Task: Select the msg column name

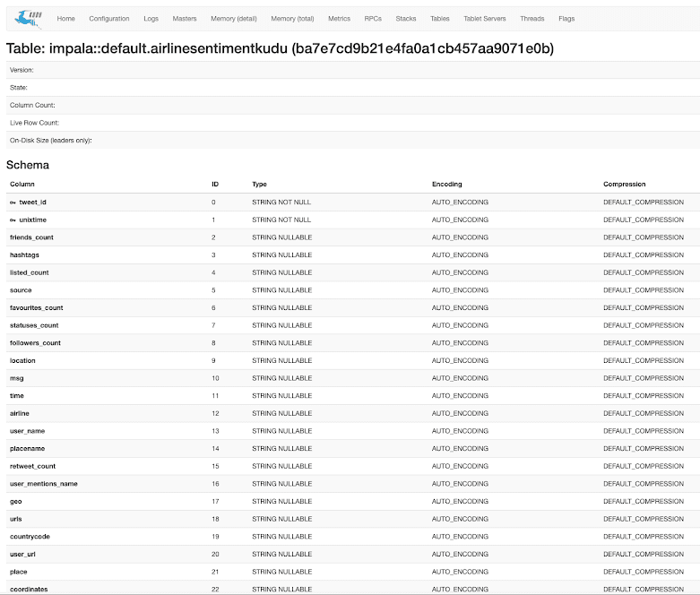Action: click(x=16, y=378)
